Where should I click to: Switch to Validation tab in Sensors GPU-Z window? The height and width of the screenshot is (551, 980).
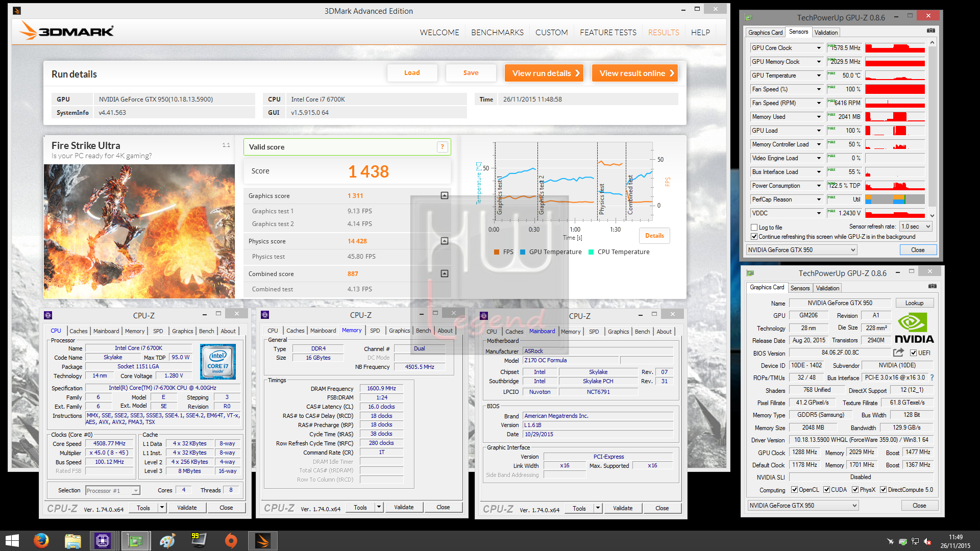pos(826,33)
